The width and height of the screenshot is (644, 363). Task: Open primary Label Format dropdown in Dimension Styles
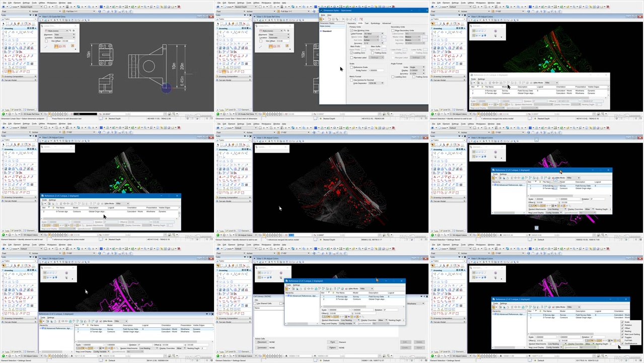click(x=374, y=34)
